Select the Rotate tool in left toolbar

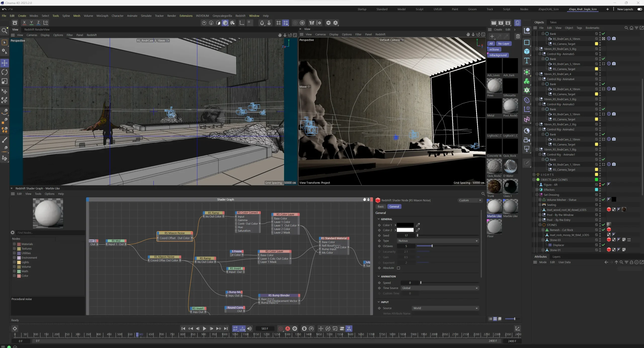[x=5, y=72]
